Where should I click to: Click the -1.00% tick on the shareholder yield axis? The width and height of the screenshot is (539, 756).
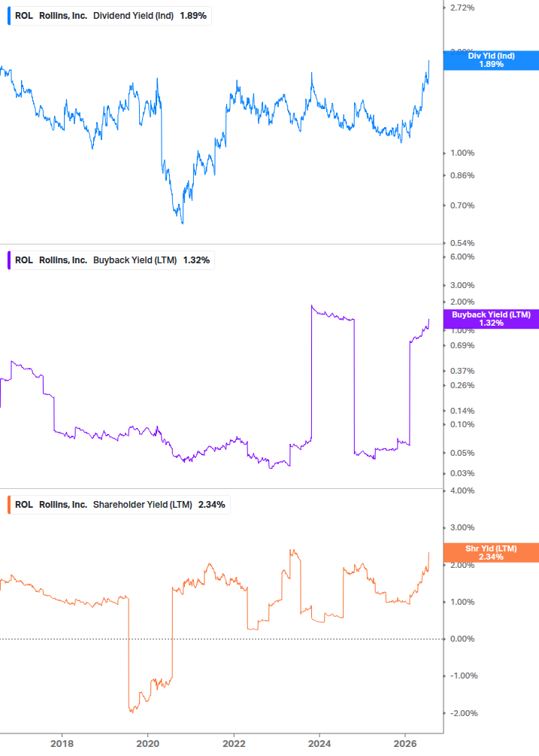(464, 676)
